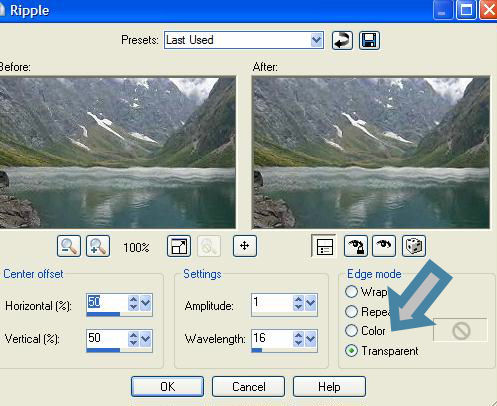Screen dimensions: 497x406
Task: Expand the Horizontal offset slider dropdown
Action: (x=146, y=303)
